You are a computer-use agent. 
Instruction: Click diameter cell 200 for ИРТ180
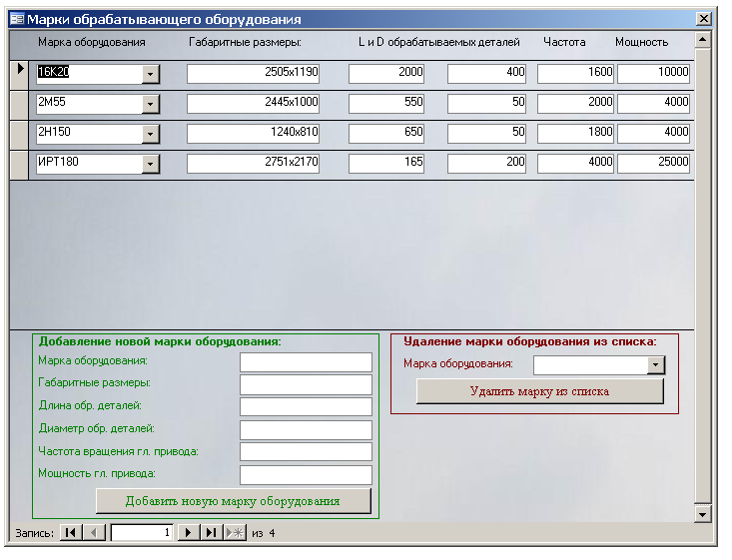[487, 164]
